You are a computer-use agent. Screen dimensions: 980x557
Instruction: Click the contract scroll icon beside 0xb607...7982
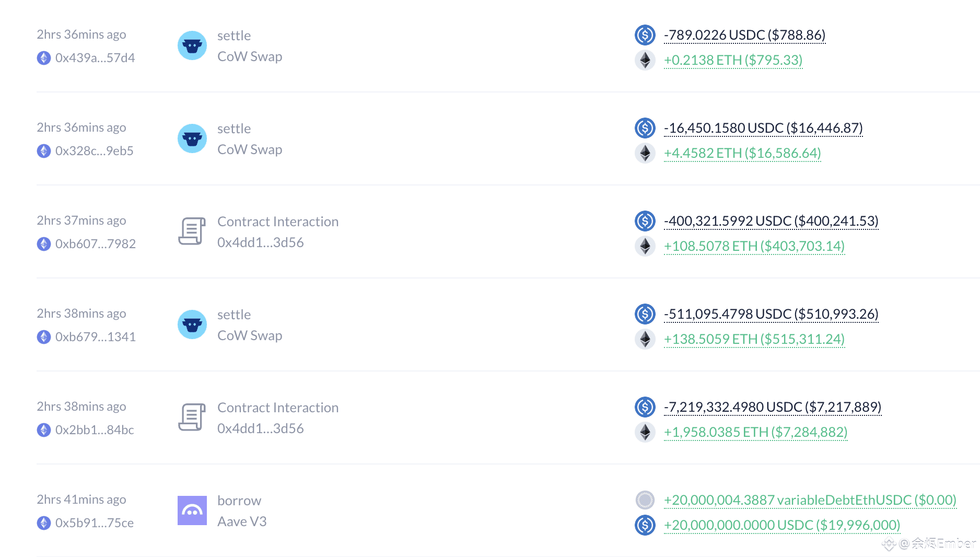tap(192, 231)
